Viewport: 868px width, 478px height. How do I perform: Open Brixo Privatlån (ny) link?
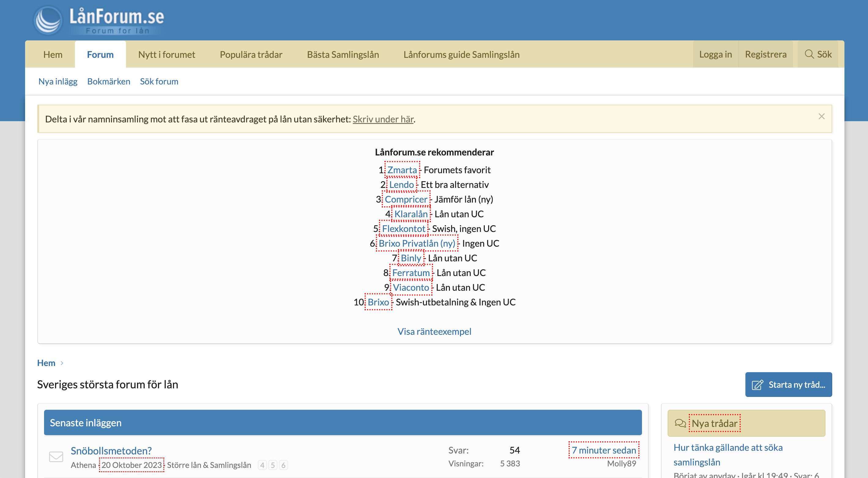coord(417,243)
